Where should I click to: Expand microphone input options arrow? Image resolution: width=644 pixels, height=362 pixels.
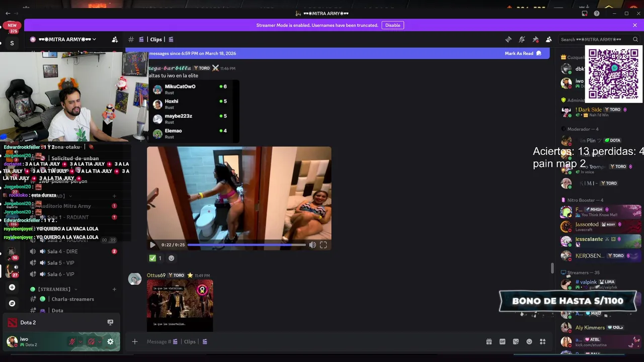point(80,342)
